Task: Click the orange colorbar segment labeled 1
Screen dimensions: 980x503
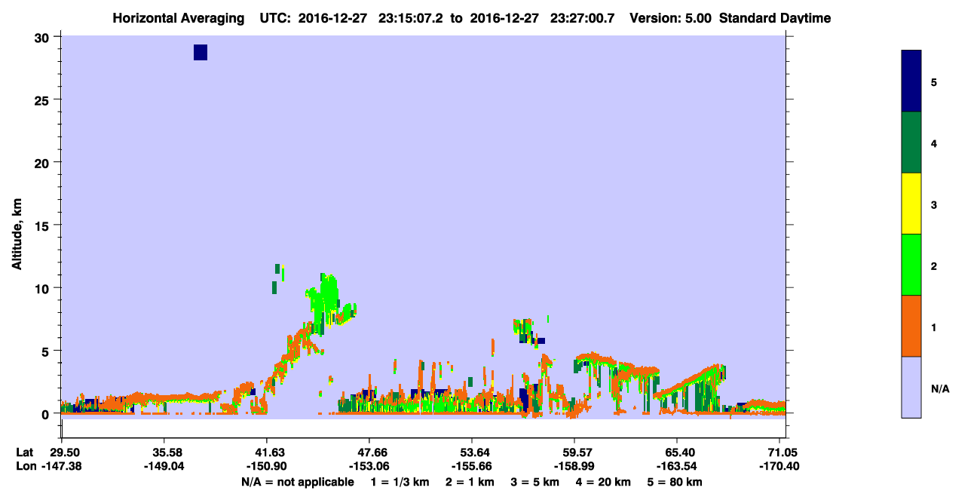Action: pyautogui.click(x=911, y=326)
